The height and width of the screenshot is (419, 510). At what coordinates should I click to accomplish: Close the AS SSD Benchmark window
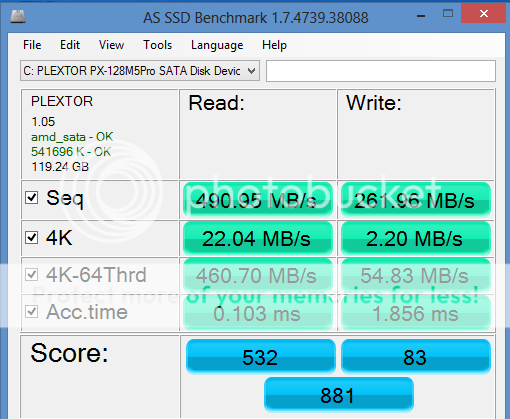pyautogui.click(x=484, y=14)
